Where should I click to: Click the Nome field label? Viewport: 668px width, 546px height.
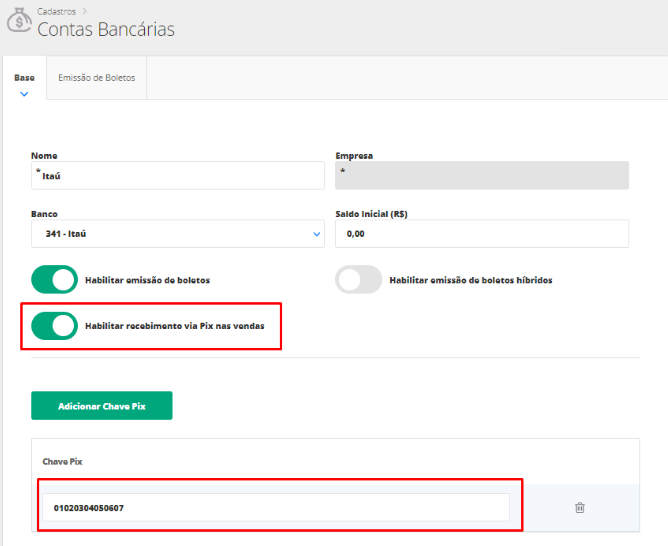point(44,155)
